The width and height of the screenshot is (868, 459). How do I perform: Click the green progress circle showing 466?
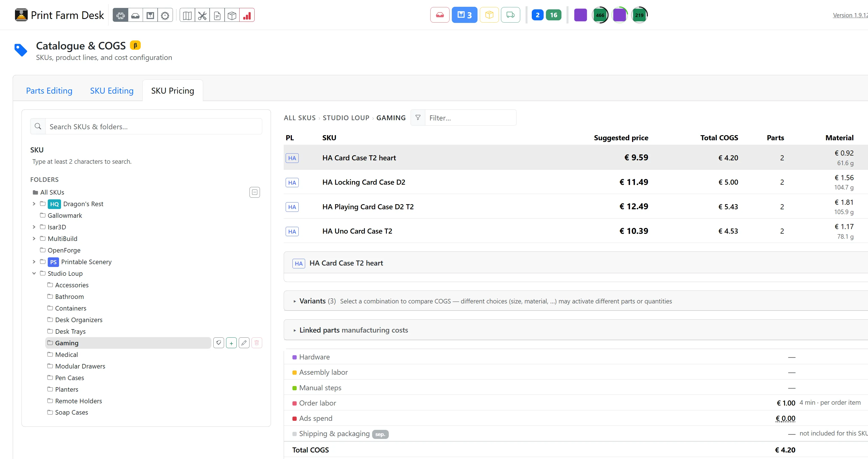tap(600, 15)
